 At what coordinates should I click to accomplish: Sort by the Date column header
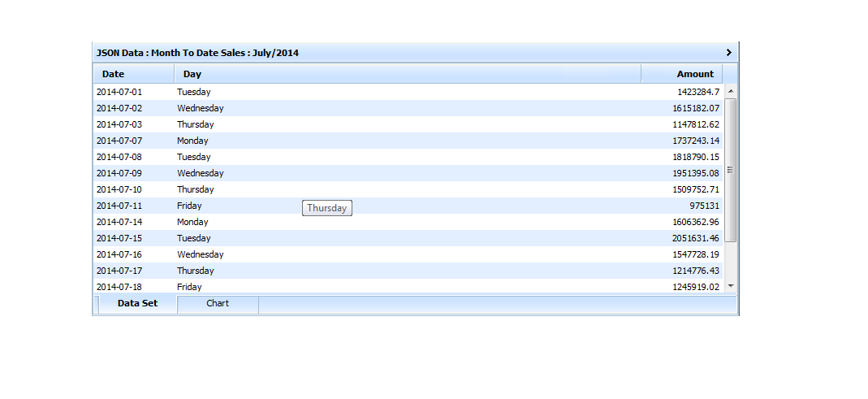coord(133,74)
